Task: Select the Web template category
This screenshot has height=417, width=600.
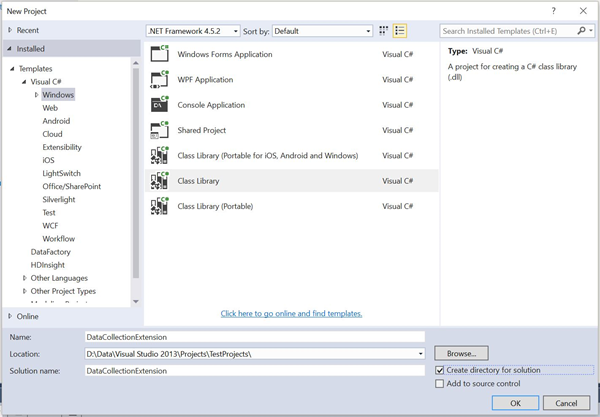Action: point(50,108)
